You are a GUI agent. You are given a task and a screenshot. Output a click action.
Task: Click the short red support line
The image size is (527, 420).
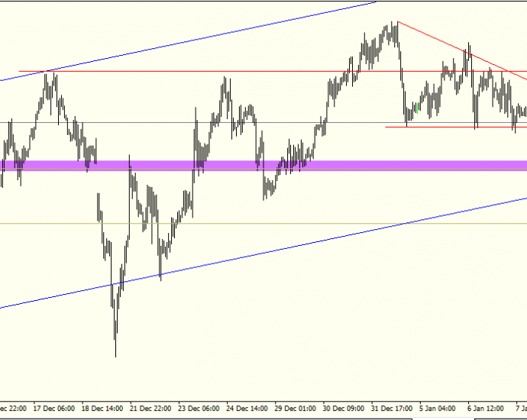(456, 127)
